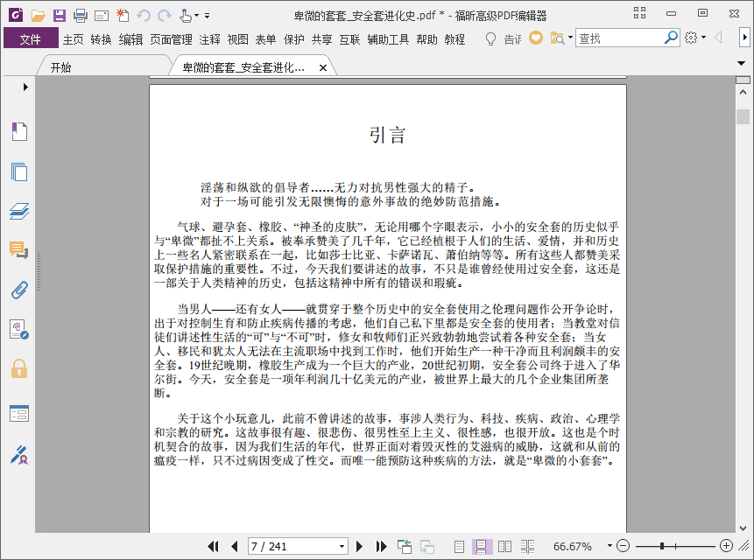Switch to single page view mode
The height and width of the screenshot is (560, 754).
pos(459,546)
